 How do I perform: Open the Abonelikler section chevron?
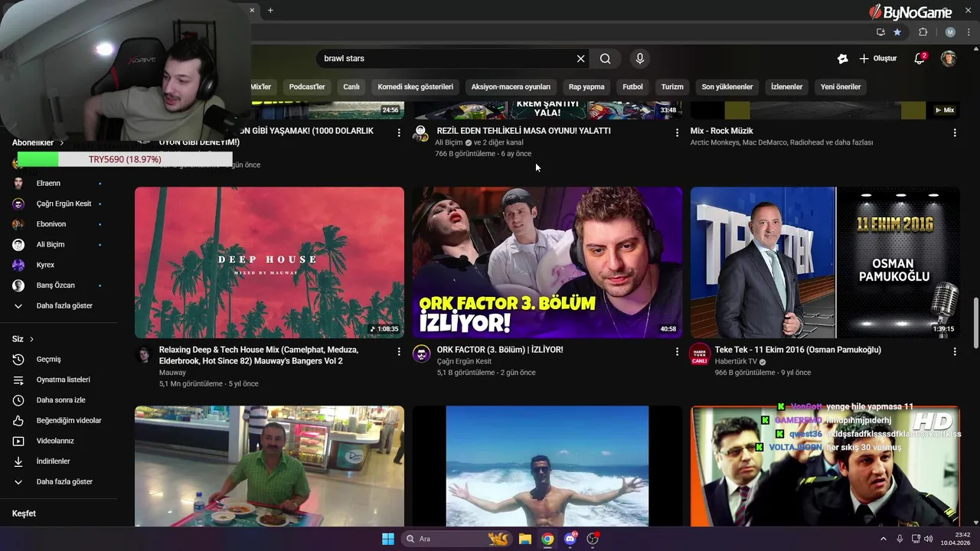point(62,142)
